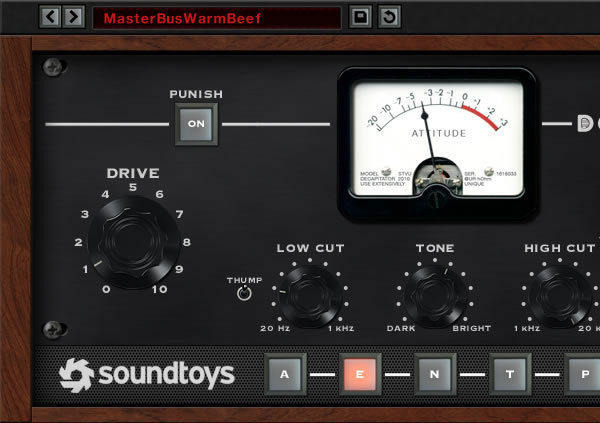Click the DARK label under Tone

[401, 328]
